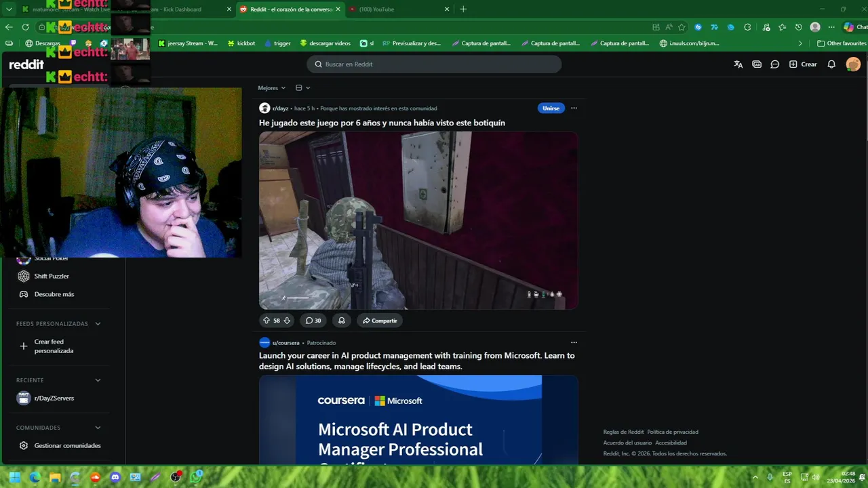868x488 pixels.
Task: Open r/DayZServers from recent list
Action: pos(54,399)
